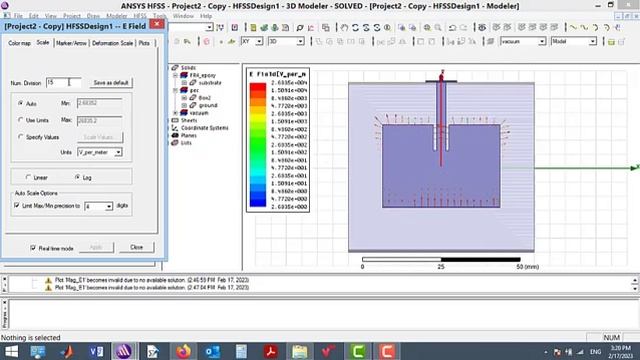Select the Log scale radio button
This screenshot has height=360, width=640.
tap(77, 177)
